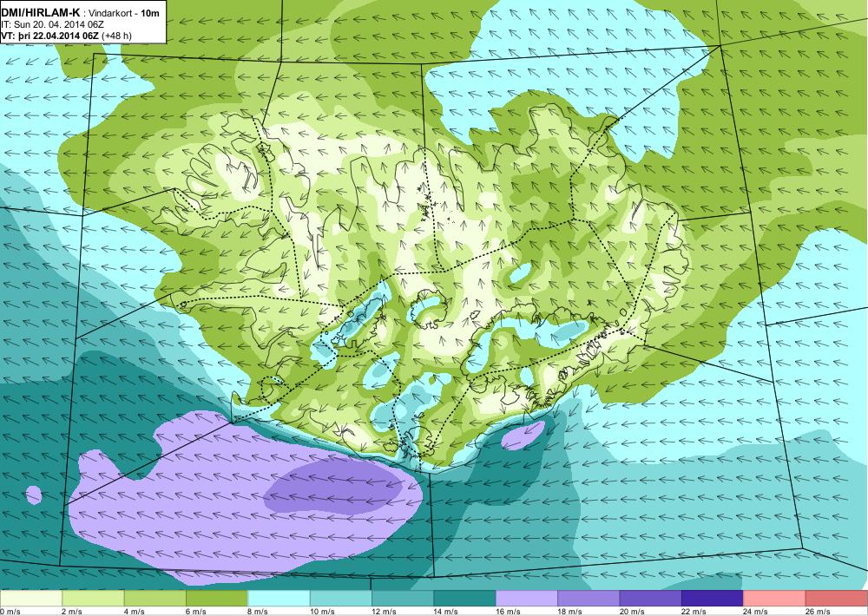Click the 14–16 m/s dark teal legend swatch
Viewport: 868px width, 616px height.
point(465,599)
